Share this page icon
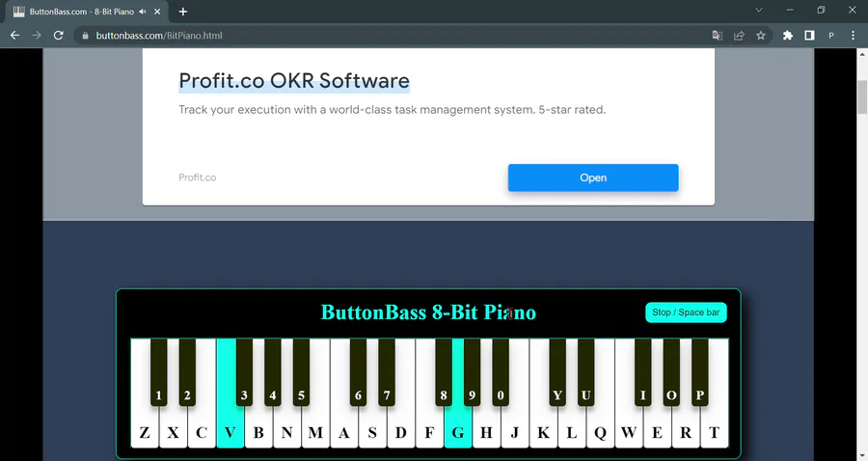Image resolution: width=868 pixels, height=461 pixels. pos(739,36)
